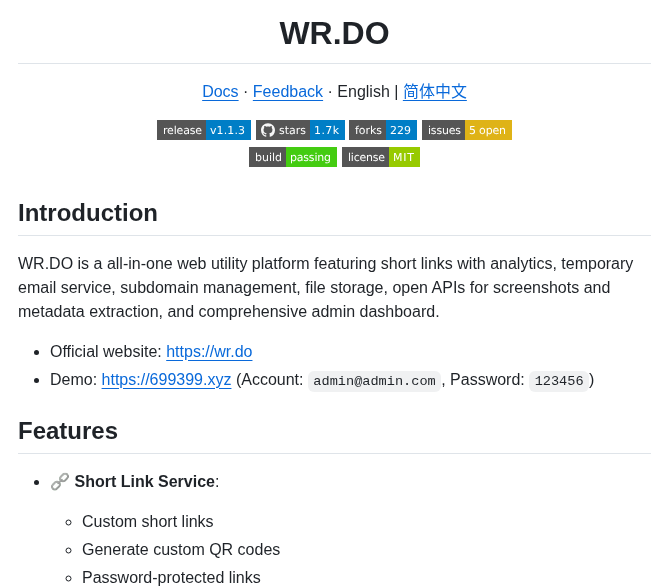Click the Features heading
Image resolution: width=668 pixels, height=588 pixels.
(x=68, y=431)
